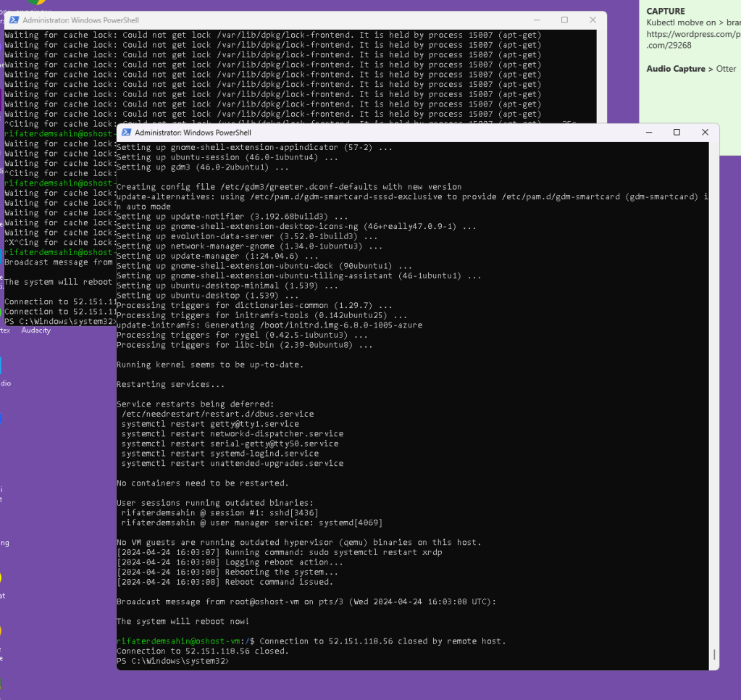This screenshot has height=700, width=741.
Task: Click 'rifaterdemsahin@oshost-vm' green prompt in front window
Action: coord(179,641)
